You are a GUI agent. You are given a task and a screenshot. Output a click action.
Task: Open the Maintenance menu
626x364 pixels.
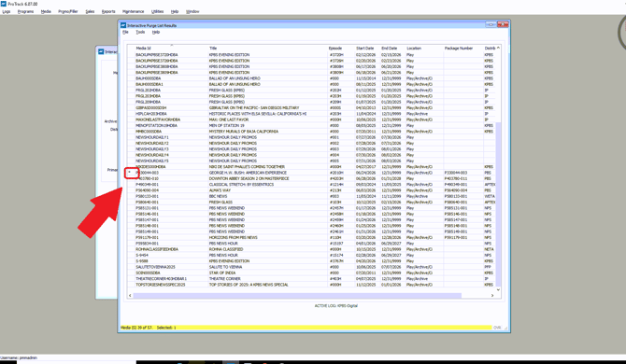coord(133,11)
